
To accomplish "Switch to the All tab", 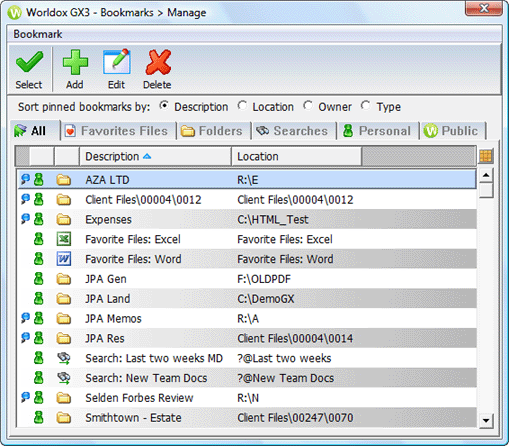I will coord(35,131).
